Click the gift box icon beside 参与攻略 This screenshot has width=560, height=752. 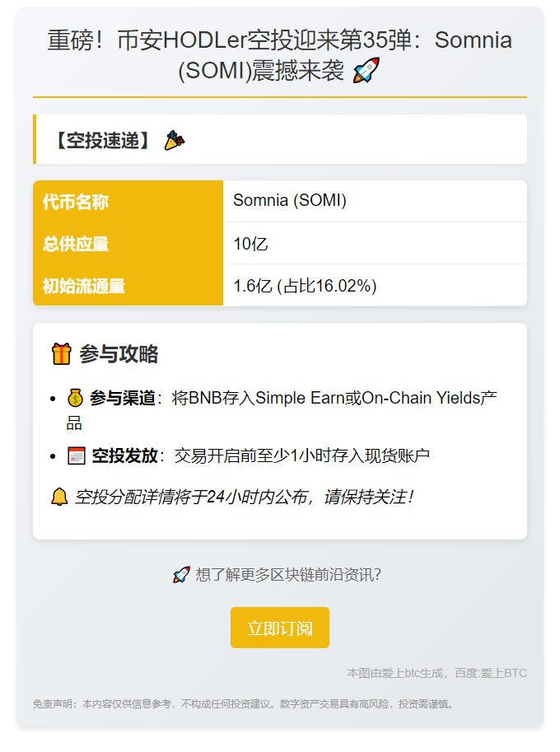click(62, 354)
